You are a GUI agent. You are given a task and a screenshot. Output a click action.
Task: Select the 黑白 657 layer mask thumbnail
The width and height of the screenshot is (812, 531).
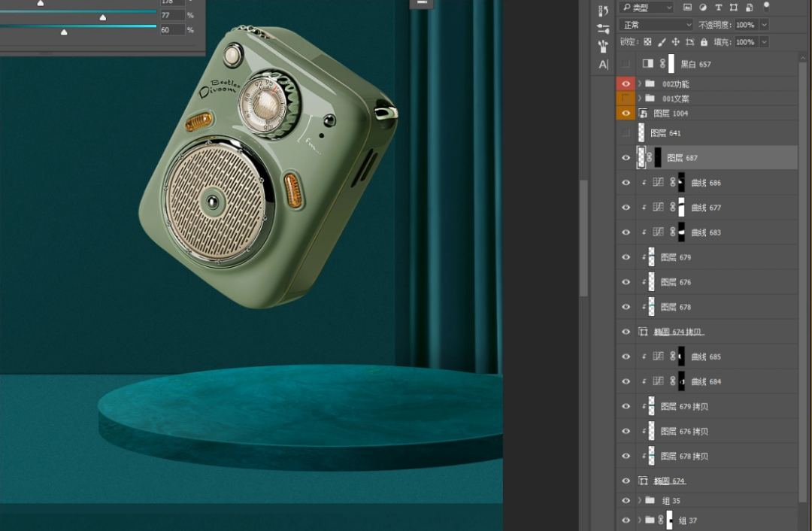[671, 64]
